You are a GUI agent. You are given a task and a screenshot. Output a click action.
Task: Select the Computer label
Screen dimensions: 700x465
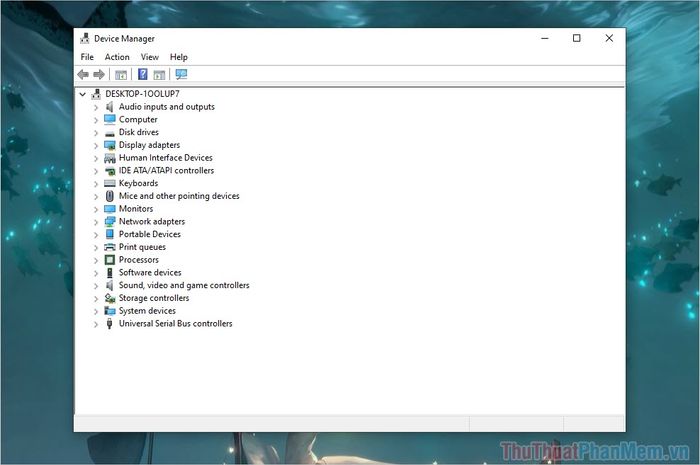coord(138,120)
